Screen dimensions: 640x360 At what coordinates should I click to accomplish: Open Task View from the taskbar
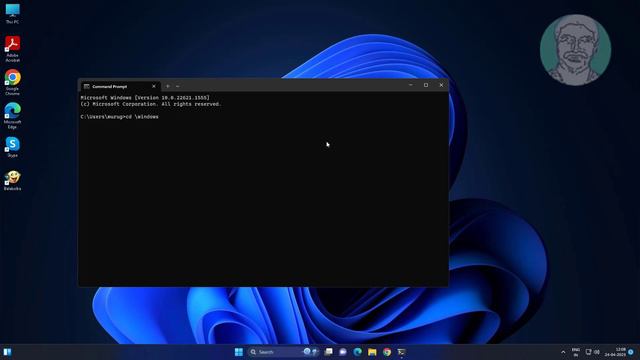pos(329,352)
